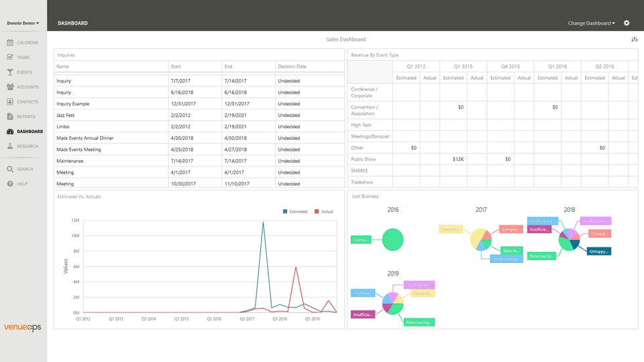This screenshot has width=644, height=362.
Task: Click the Q2 2016 column header
Action: coord(604,66)
